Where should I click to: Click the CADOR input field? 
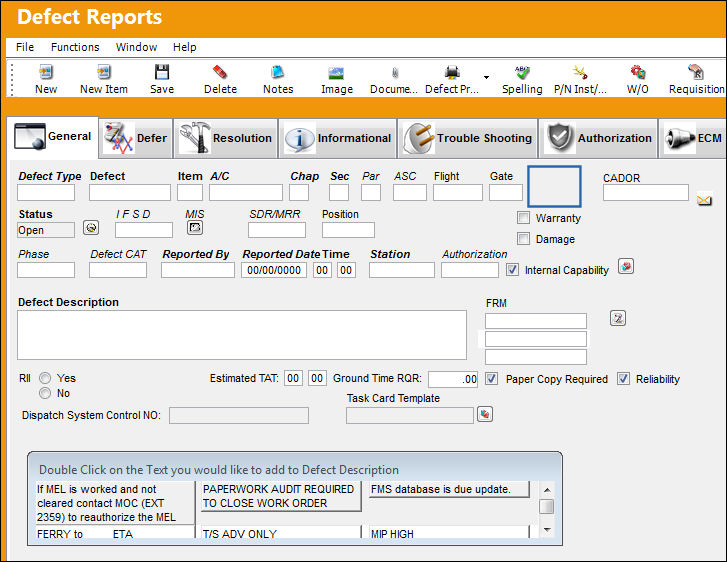tap(646, 192)
